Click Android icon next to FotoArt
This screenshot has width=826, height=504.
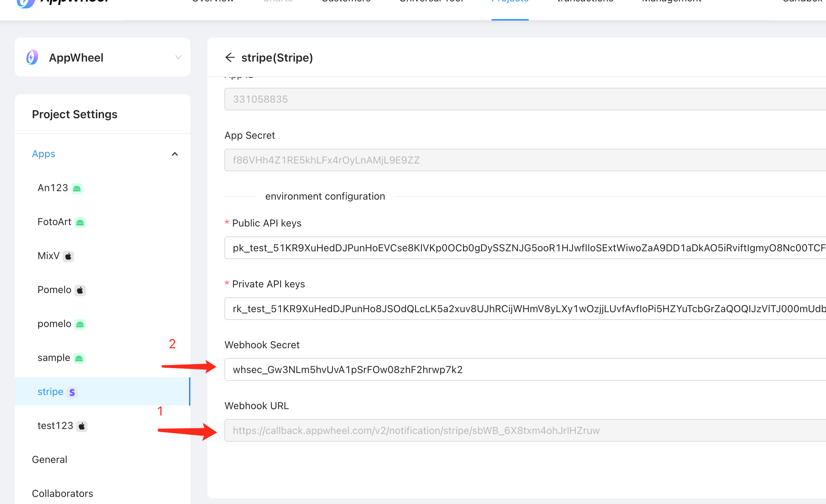coord(80,222)
